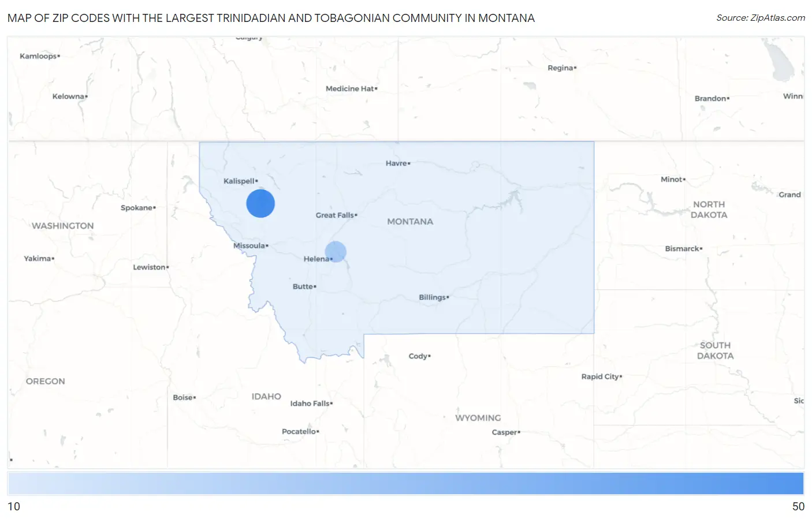Click the 'Source: ZipAtlas.com' text
This screenshot has width=812, height=519.
(x=761, y=18)
